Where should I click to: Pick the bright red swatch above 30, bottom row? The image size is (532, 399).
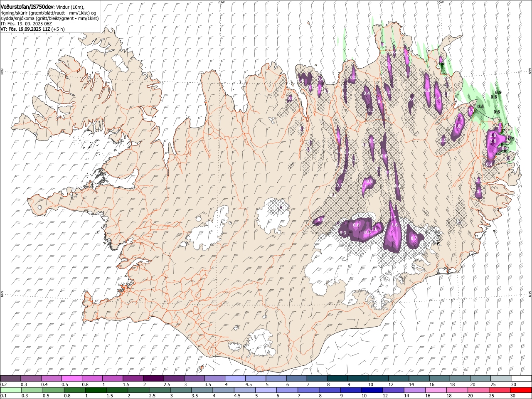pos(521,390)
